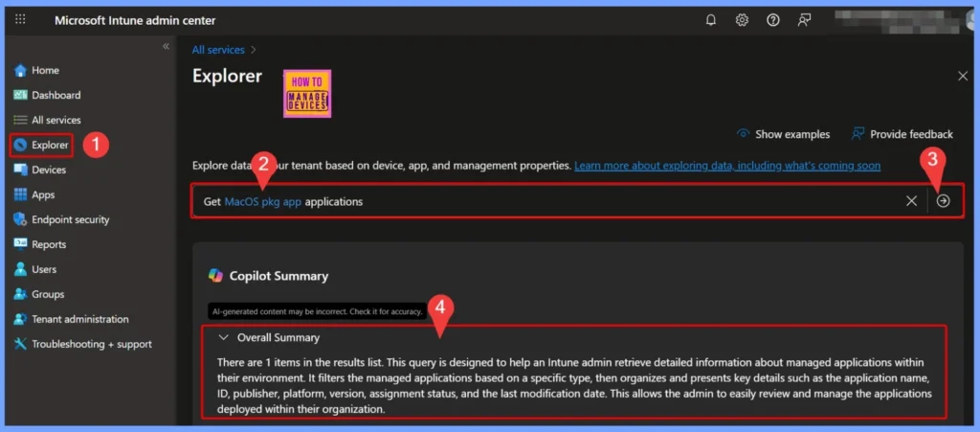Open Tenant administration in the left menu
980x432 pixels.
coord(80,319)
